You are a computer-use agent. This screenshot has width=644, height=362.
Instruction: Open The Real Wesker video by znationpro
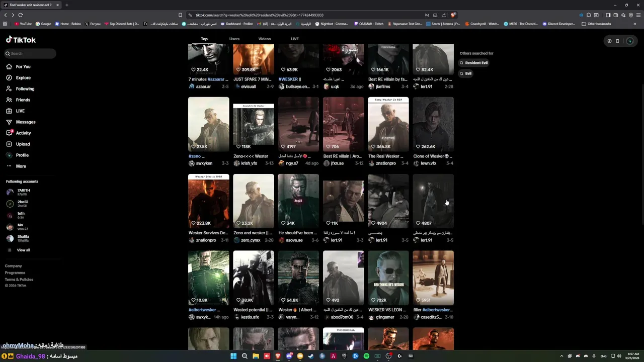(x=388, y=124)
